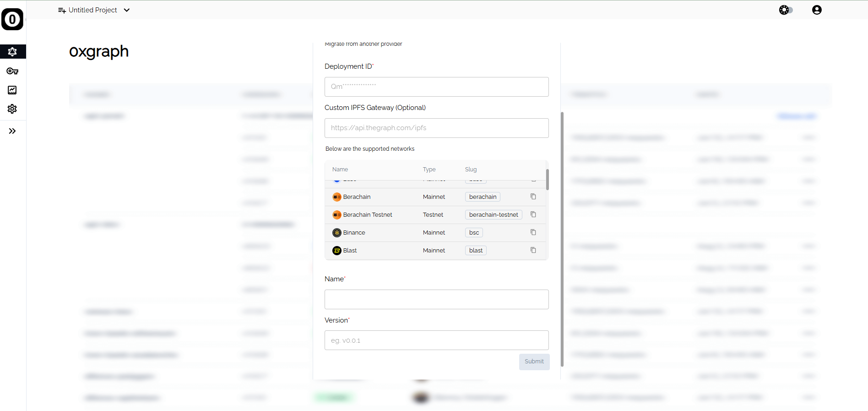Copy the berachain-testnet slug
Viewport: 868px width, 411px height.
533,214
